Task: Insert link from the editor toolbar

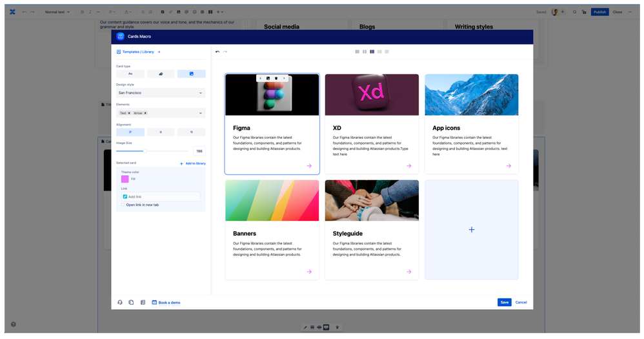Action: coord(170,12)
